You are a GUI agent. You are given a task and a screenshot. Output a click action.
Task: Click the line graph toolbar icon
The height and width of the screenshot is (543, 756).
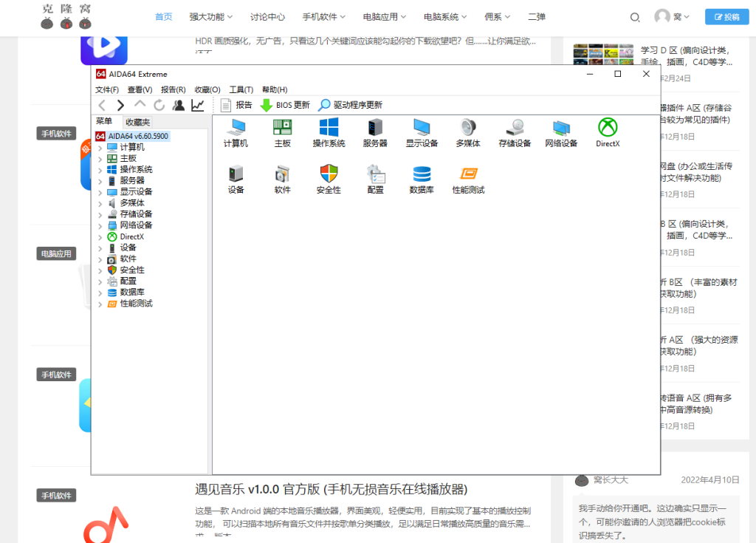click(x=198, y=105)
